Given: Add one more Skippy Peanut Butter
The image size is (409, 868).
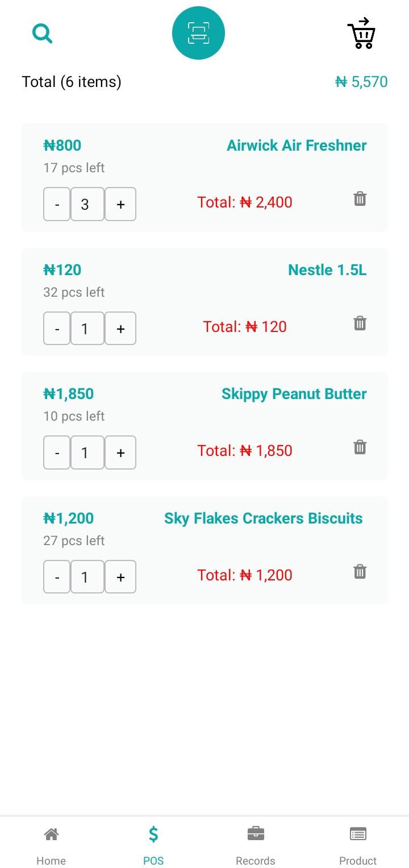Looking at the screenshot, I should point(120,452).
